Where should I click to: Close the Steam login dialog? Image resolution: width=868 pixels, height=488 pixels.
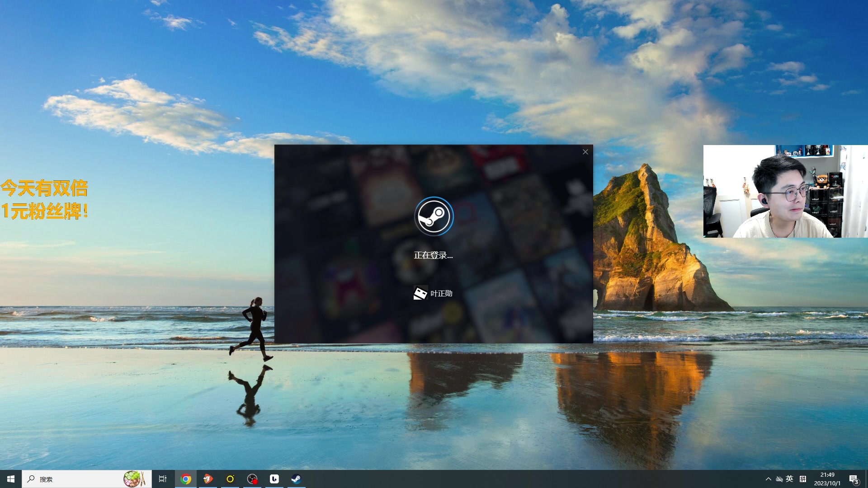pyautogui.click(x=585, y=152)
